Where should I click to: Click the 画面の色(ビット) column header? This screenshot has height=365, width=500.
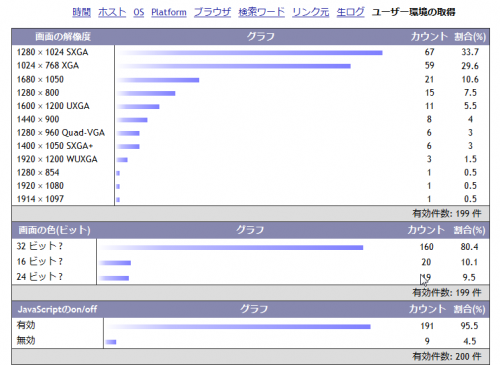54,230
